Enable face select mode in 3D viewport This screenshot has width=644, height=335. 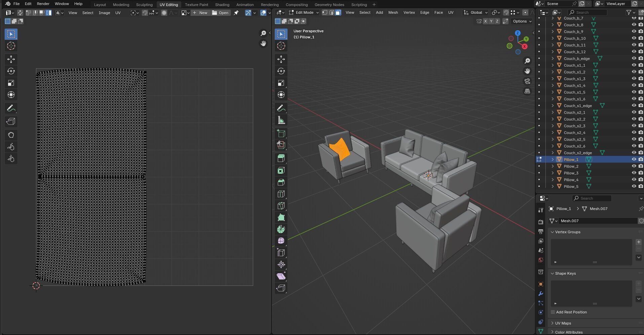pos(338,12)
